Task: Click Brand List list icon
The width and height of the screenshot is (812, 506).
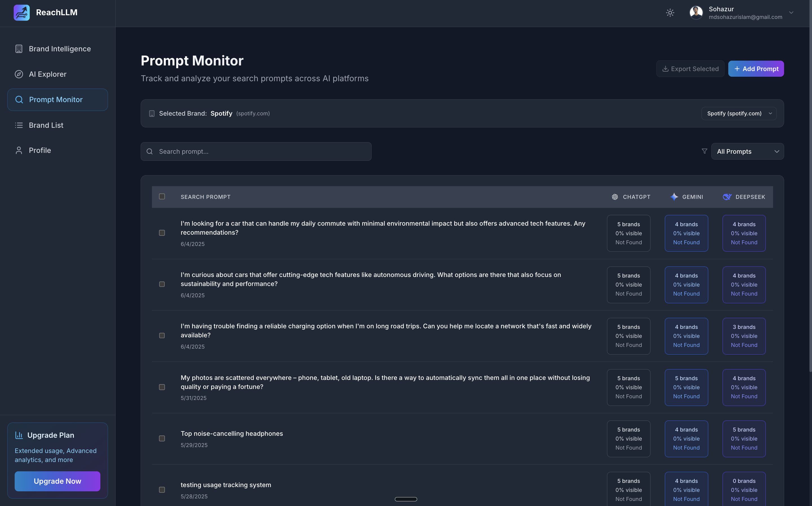Action: 19,125
